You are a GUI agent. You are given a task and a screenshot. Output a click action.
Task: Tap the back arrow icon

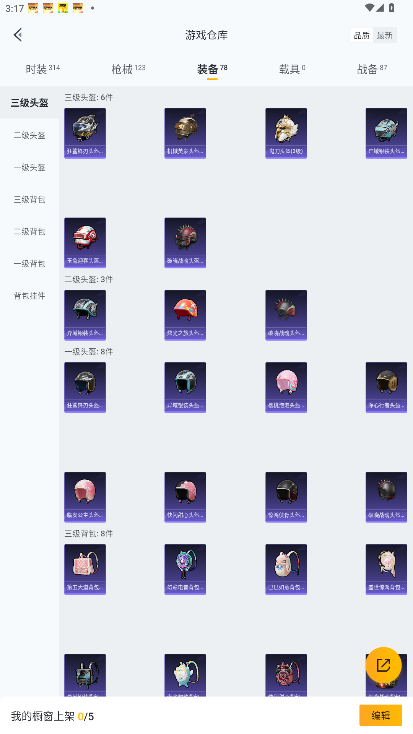18,35
